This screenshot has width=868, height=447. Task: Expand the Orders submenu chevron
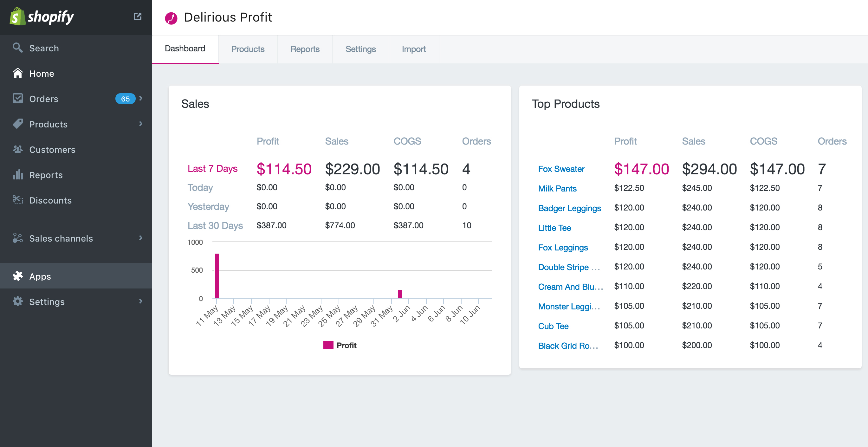coord(141,98)
